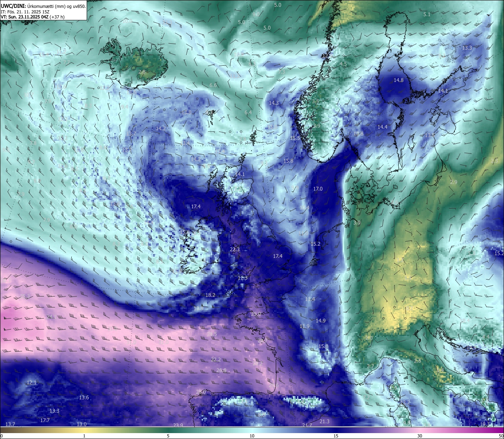This screenshot has height=439, width=504.
Task: Click the map value "26.8" in the Bay of Biscay
Action: point(221,370)
